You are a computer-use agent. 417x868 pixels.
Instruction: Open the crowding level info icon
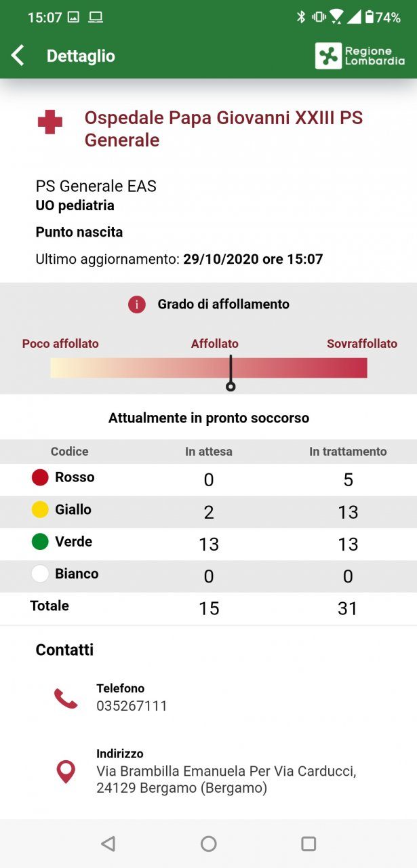click(x=137, y=304)
